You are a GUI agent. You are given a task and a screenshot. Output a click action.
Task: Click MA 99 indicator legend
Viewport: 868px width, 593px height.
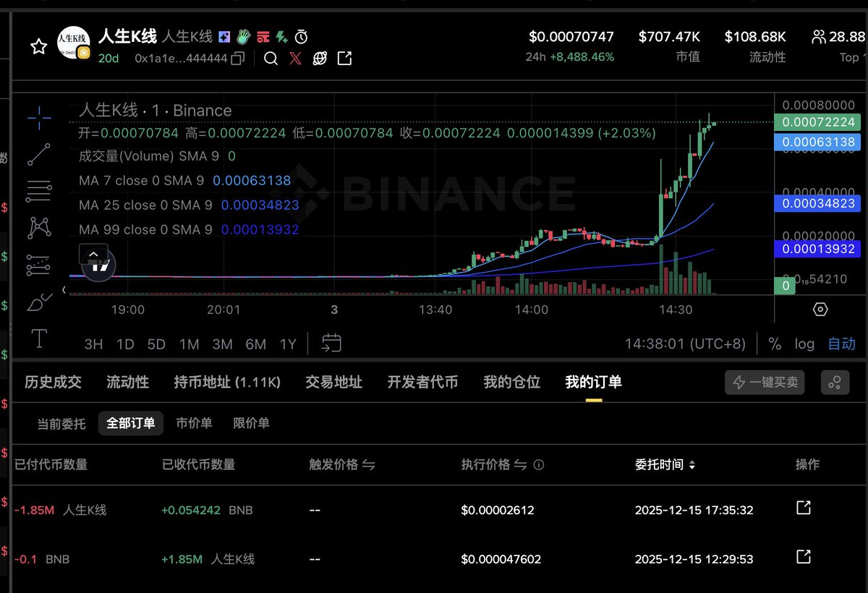(189, 230)
